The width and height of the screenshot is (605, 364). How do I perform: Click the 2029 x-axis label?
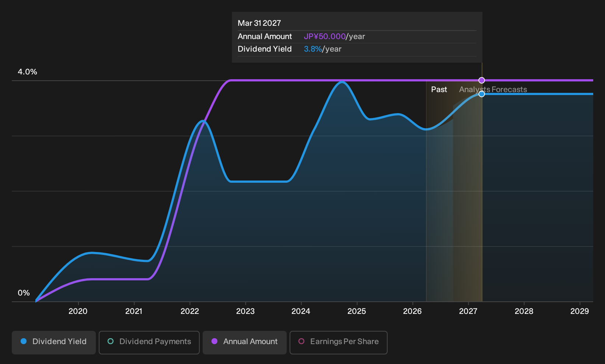pyautogui.click(x=580, y=311)
